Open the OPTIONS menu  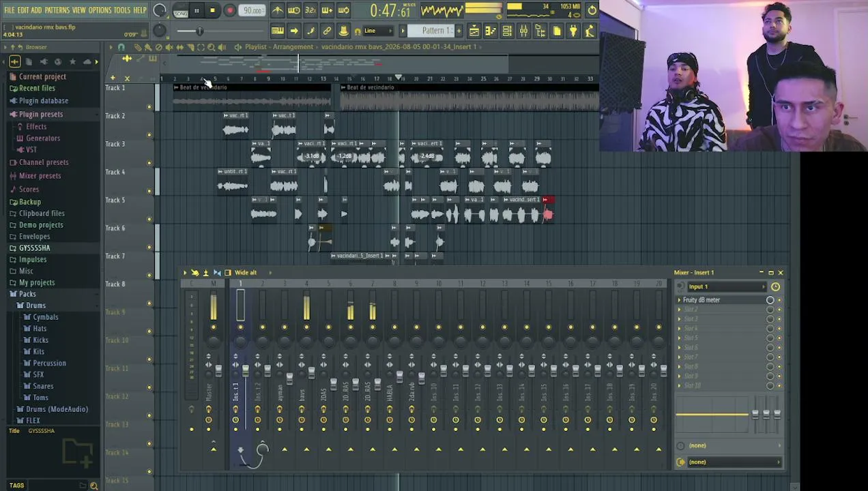click(x=100, y=10)
